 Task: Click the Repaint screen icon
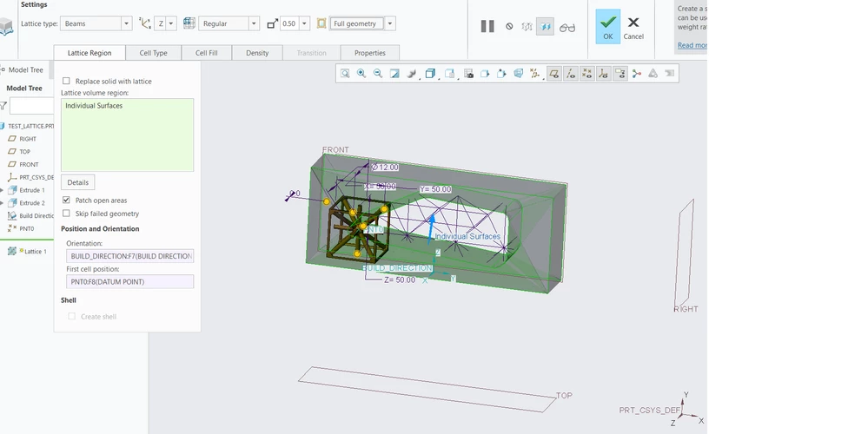point(394,74)
